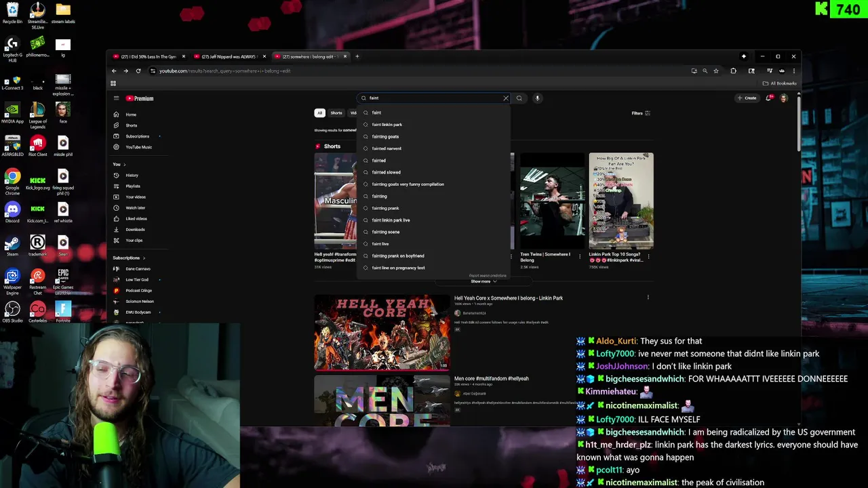This screenshot has height=488, width=868.
Task: Clear the search box with the X
Action: 506,98
